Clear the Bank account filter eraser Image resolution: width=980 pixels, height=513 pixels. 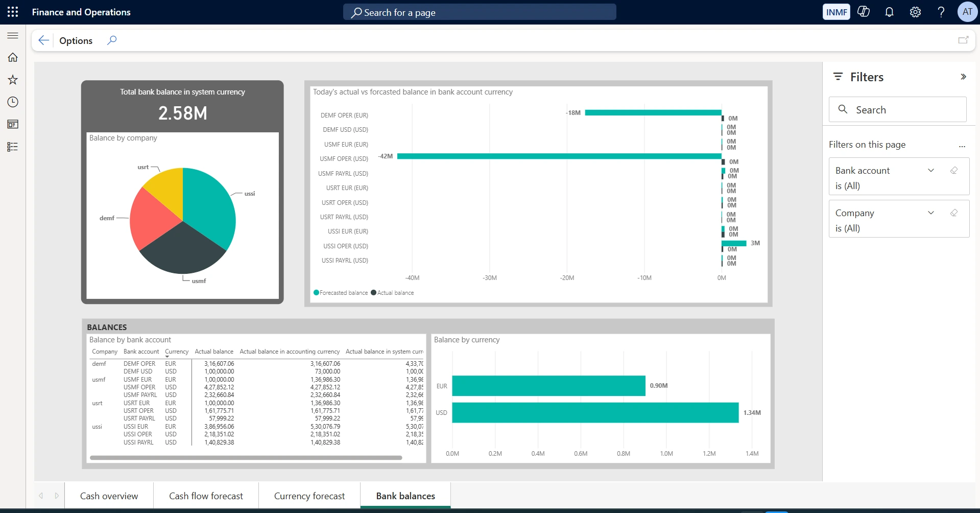click(x=953, y=171)
